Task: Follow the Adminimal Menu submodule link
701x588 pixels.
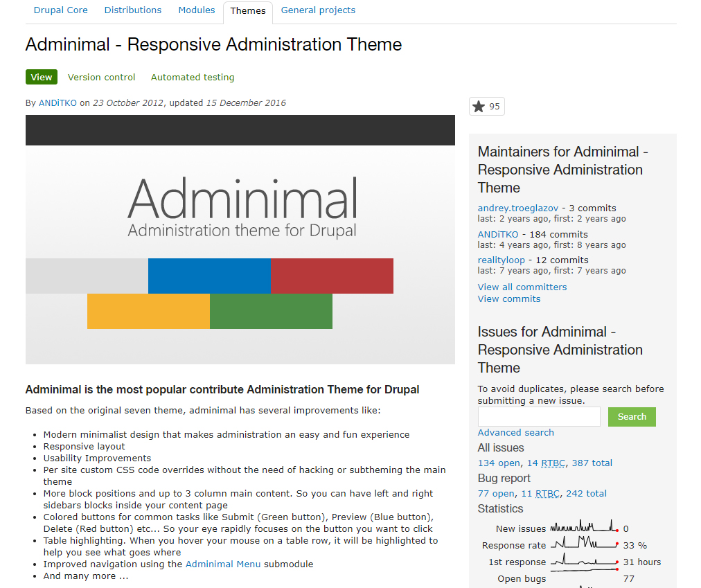Action: [223, 564]
